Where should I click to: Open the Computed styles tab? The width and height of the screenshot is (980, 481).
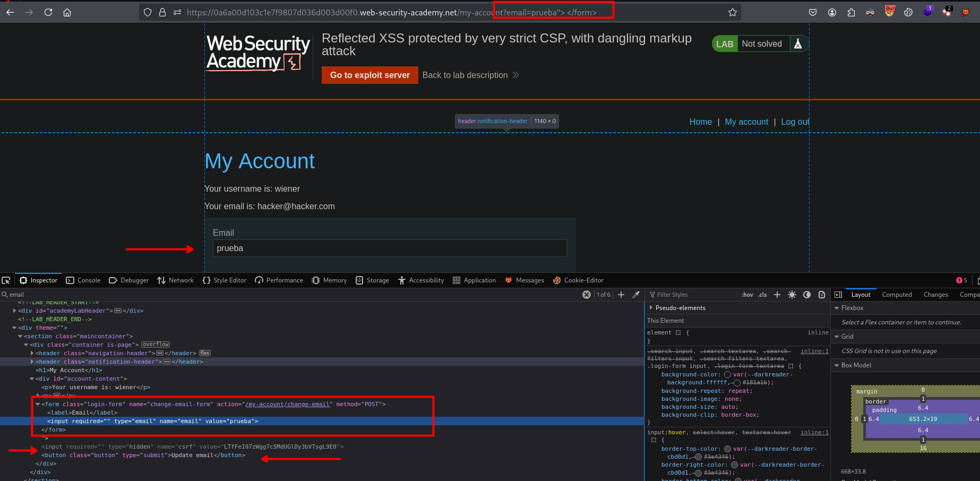point(897,295)
